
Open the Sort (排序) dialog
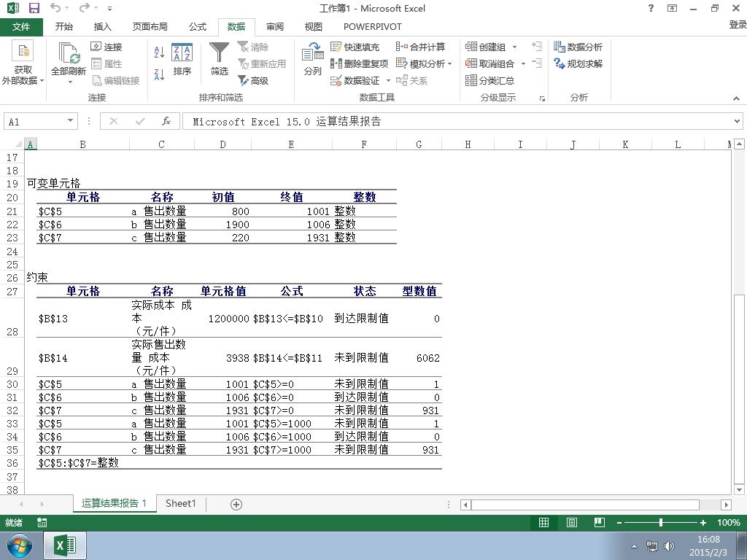pos(182,59)
